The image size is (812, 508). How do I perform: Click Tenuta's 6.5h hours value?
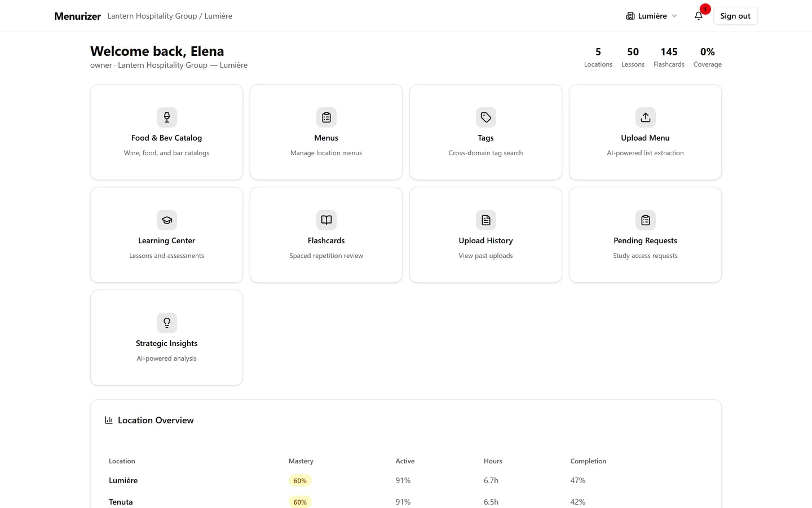coord(491,502)
